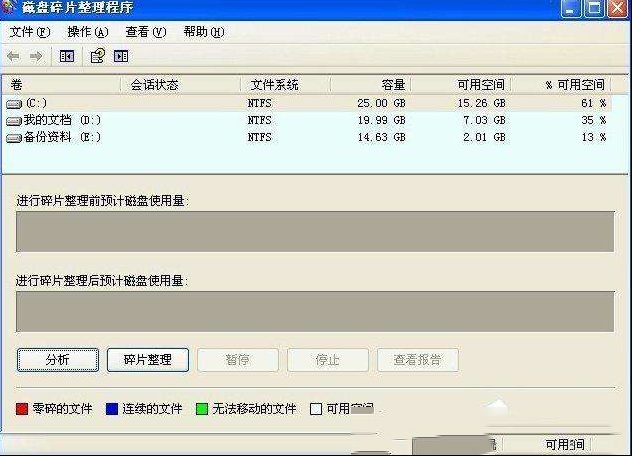
Task: Start defragmenting with 碎片整理 button
Action: tap(148, 360)
